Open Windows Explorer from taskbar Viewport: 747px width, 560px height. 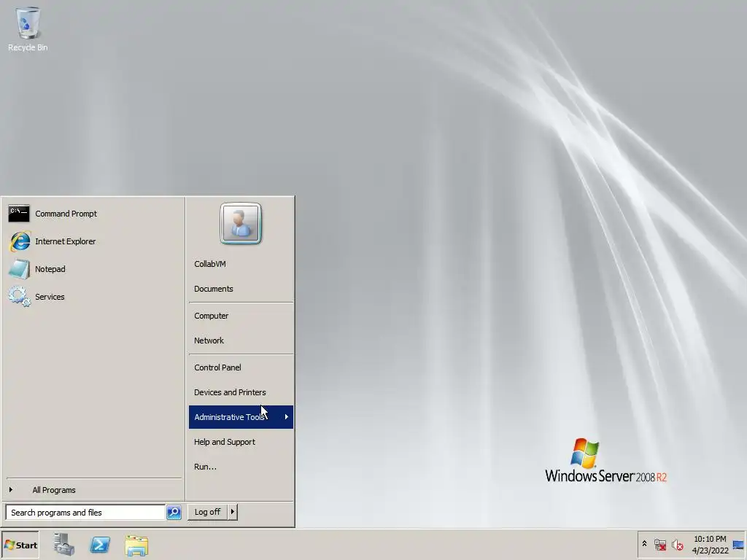click(x=136, y=545)
